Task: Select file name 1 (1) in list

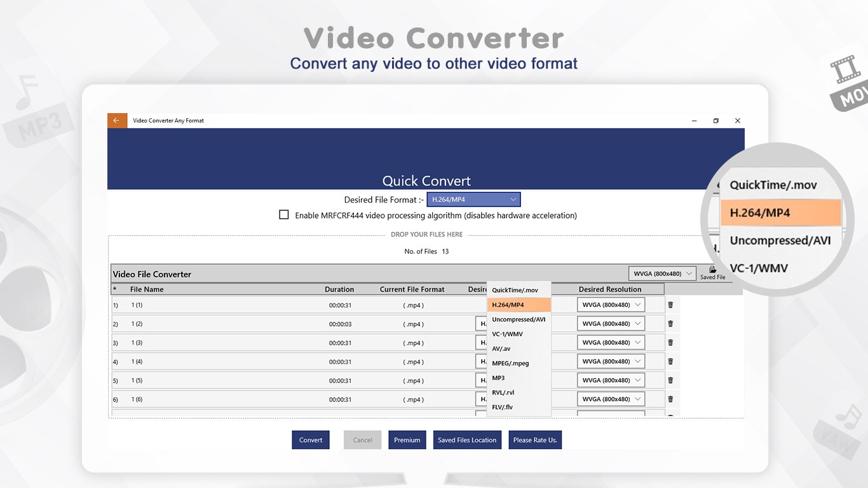Action: click(137, 305)
